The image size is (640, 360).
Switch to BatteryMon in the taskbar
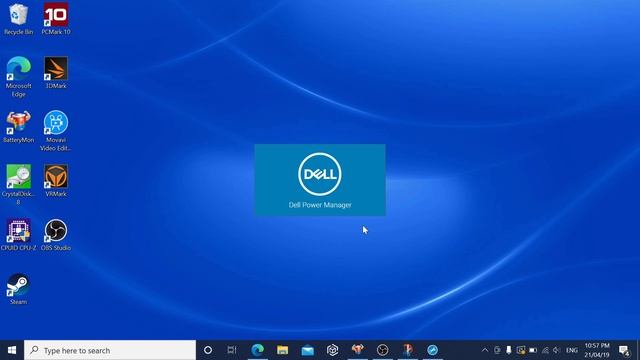(358, 350)
